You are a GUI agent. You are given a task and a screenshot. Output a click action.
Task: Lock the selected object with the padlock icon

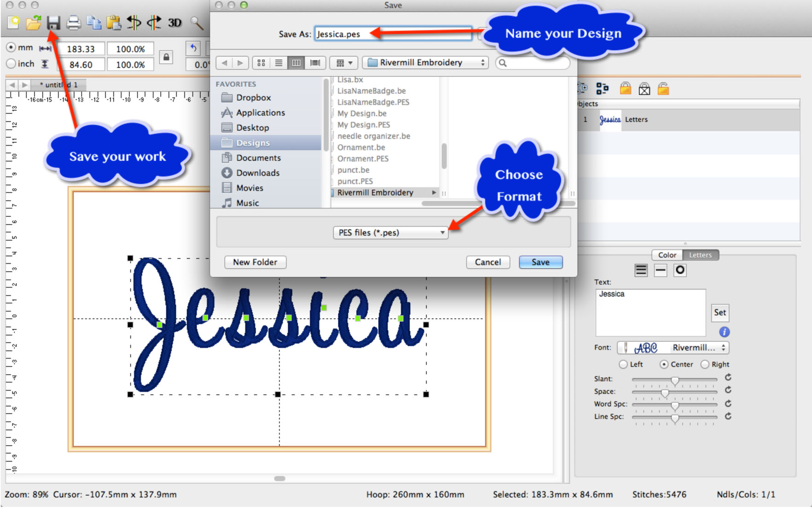(x=626, y=88)
